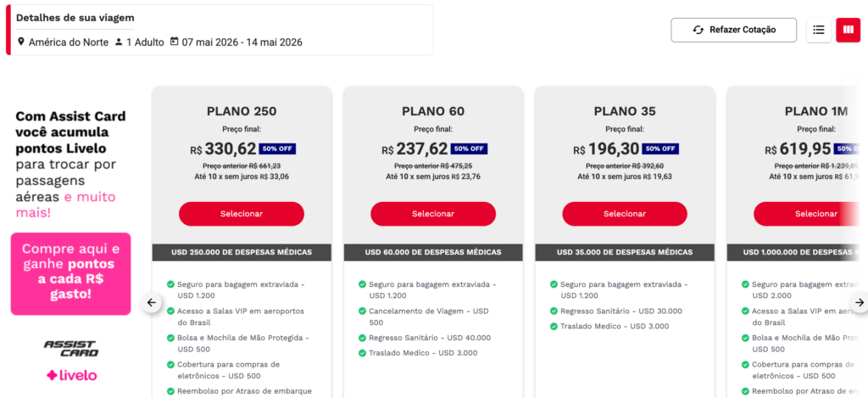Switch to column card view
The width and height of the screenshot is (868, 398).
(848, 30)
